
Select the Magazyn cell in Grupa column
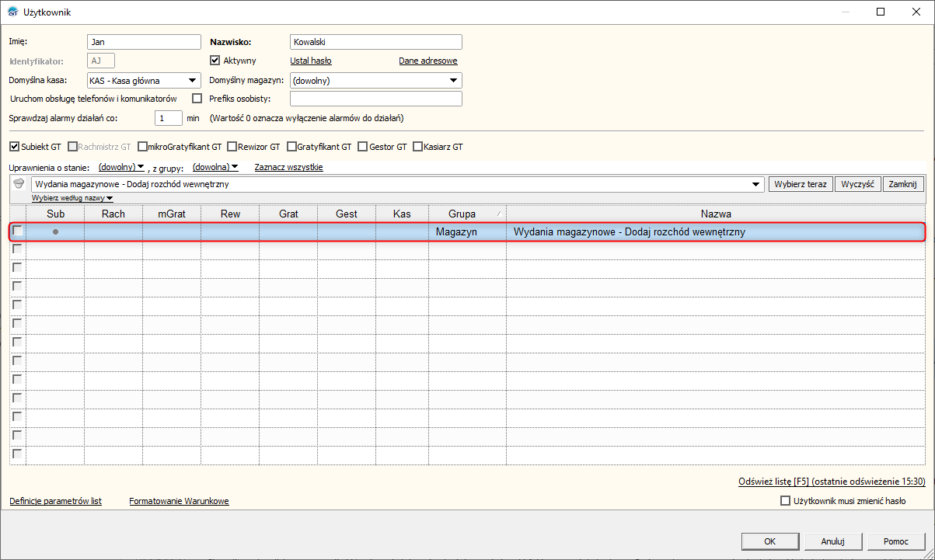(x=467, y=231)
